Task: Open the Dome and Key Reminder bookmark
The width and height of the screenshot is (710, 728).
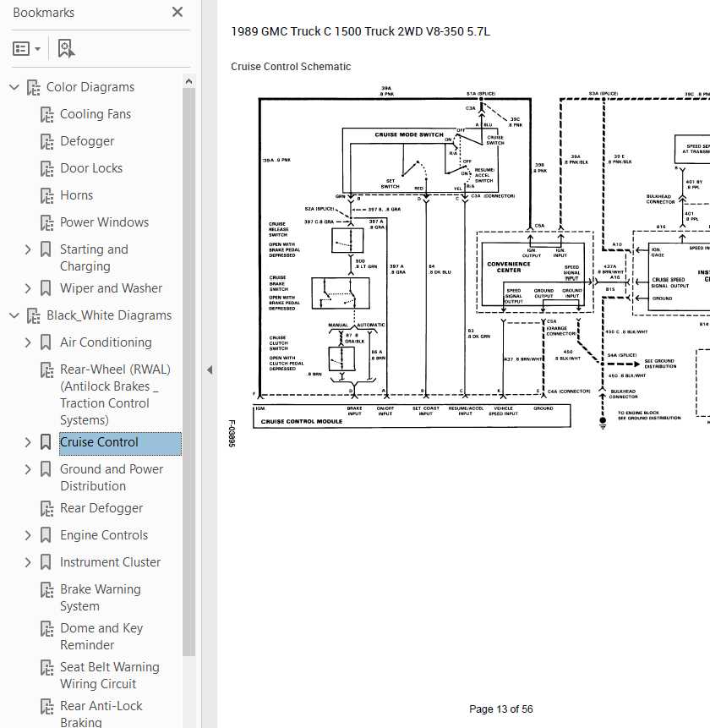Action: click(x=101, y=637)
